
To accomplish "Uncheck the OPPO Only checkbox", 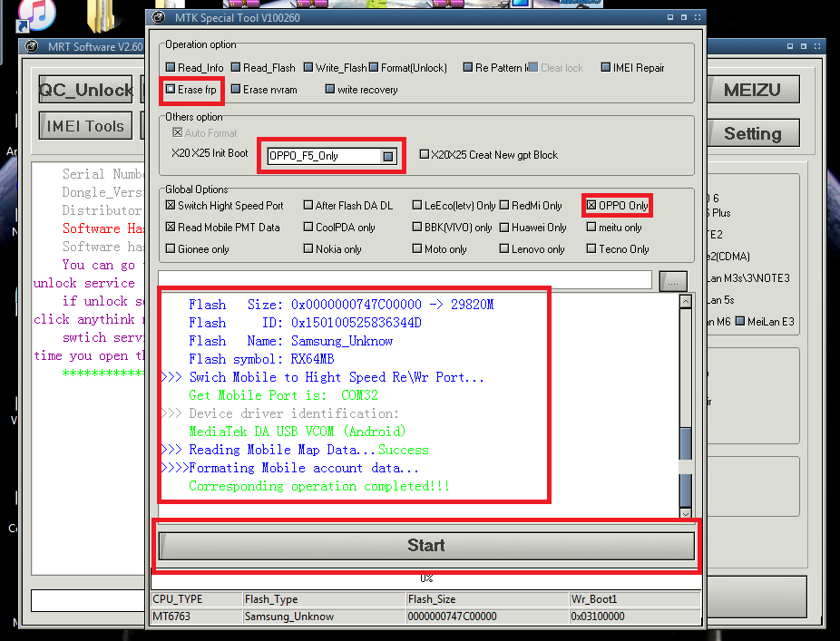I will click(591, 205).
